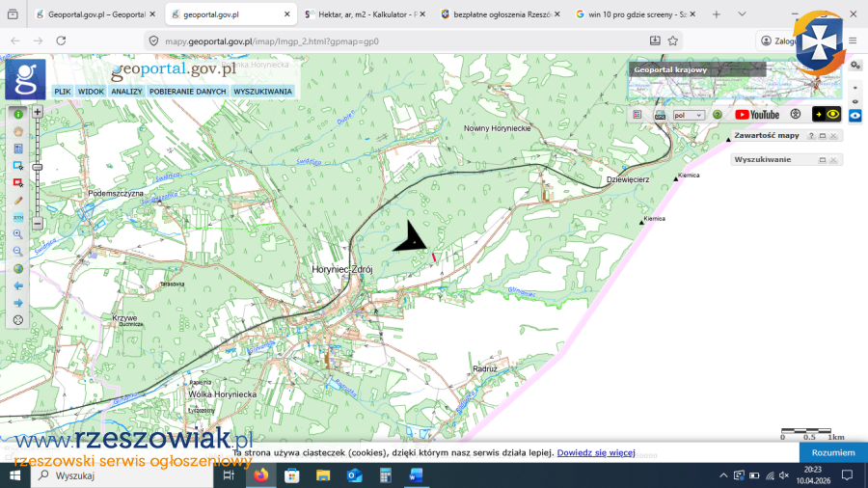868x488 pixels.
Task: Click the zoom slider handle
Action: (x=38, y=167)
